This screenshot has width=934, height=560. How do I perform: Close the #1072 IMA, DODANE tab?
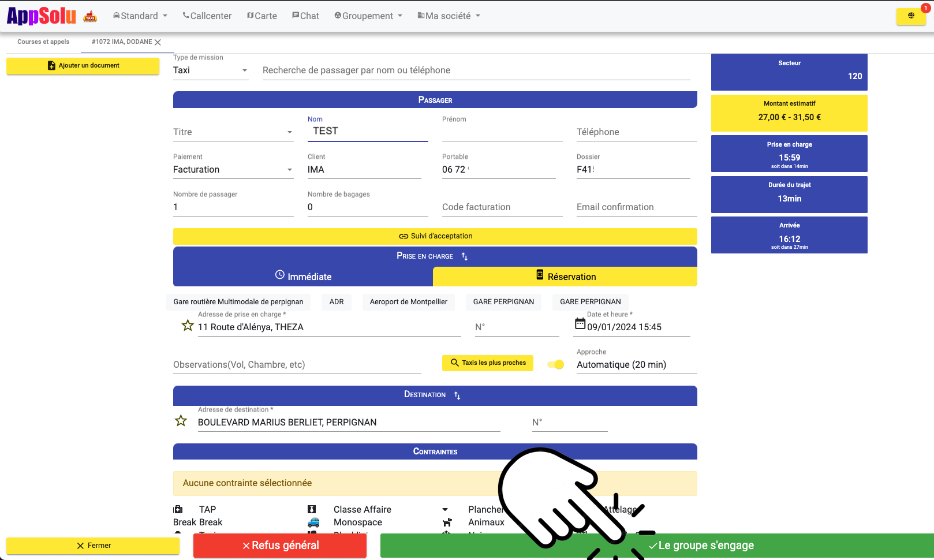(x=158, y=42)
